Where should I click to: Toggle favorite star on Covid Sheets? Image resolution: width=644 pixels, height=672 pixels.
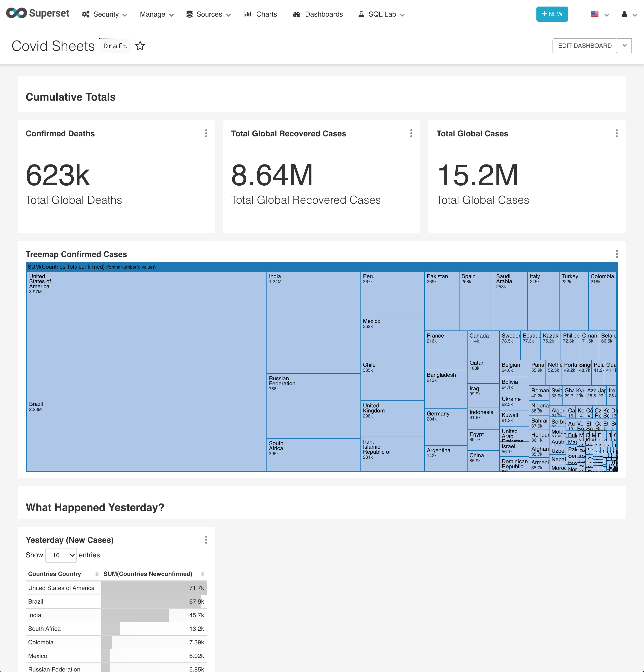click(x=141, y=46)
